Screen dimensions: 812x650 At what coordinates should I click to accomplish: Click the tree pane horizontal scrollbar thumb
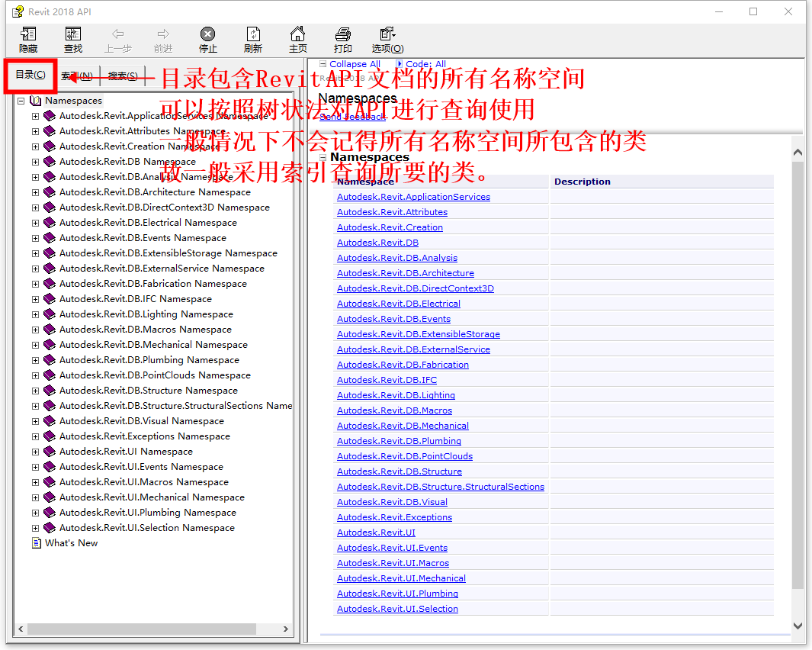point(141,629)
